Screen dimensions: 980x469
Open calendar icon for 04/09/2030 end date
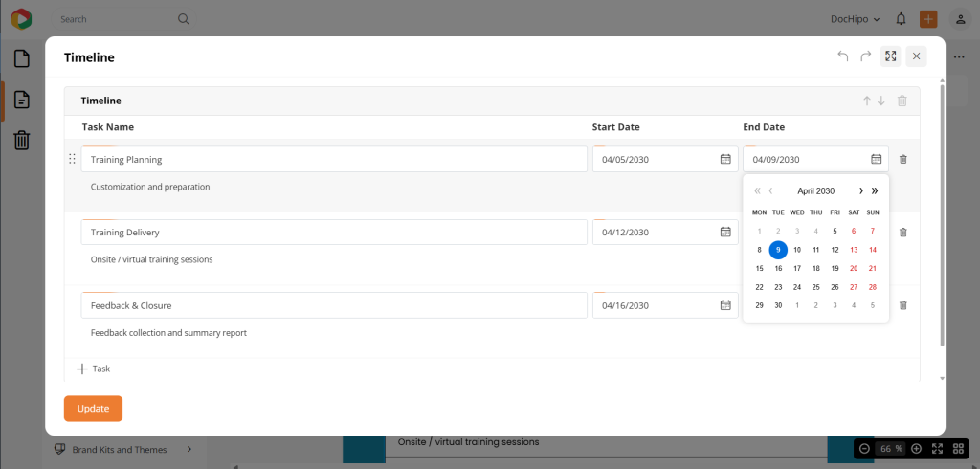point(877,159)
